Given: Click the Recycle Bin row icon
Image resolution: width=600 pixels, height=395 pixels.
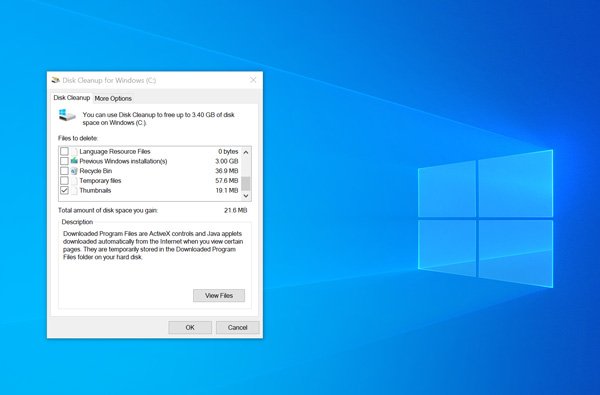Looking at the screenshot, I should 74,171.
